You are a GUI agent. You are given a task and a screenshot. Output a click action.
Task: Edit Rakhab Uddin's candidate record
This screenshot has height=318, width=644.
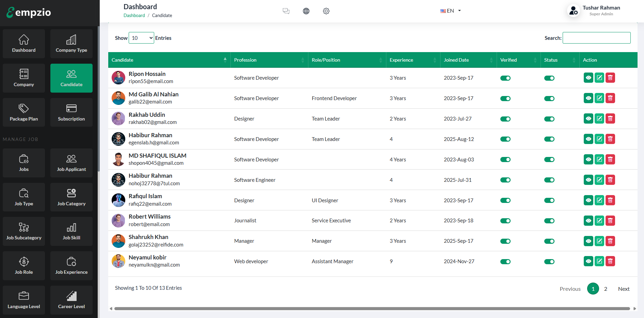click(x=599, y=119)
